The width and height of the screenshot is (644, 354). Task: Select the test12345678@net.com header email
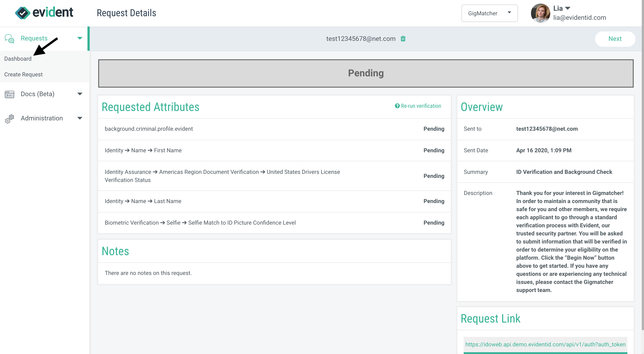coord(361,39)
